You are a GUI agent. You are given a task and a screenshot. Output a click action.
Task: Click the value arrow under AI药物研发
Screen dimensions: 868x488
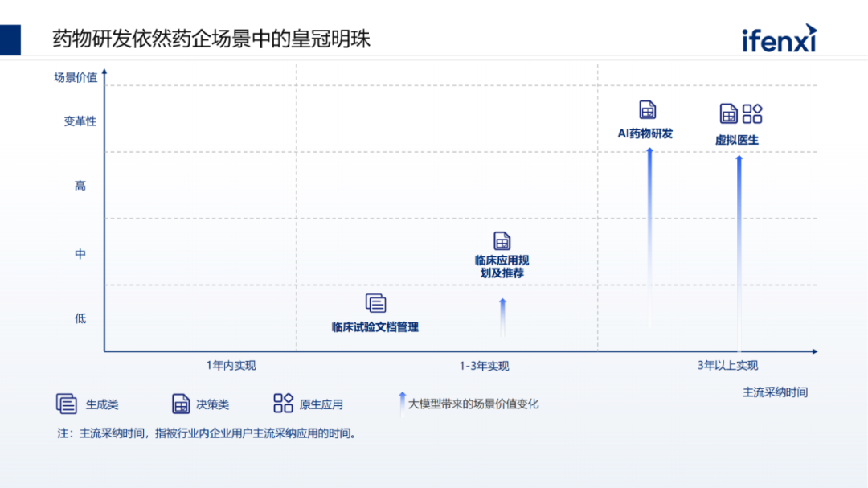pyautogui.click(x=650, y=238)
